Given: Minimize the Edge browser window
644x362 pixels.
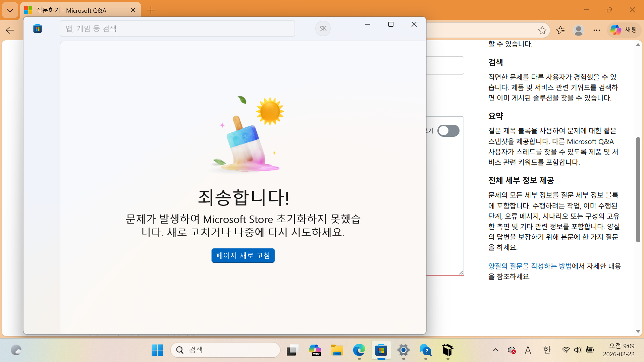Looking at the screenshot, I should [x=586, y=10].
